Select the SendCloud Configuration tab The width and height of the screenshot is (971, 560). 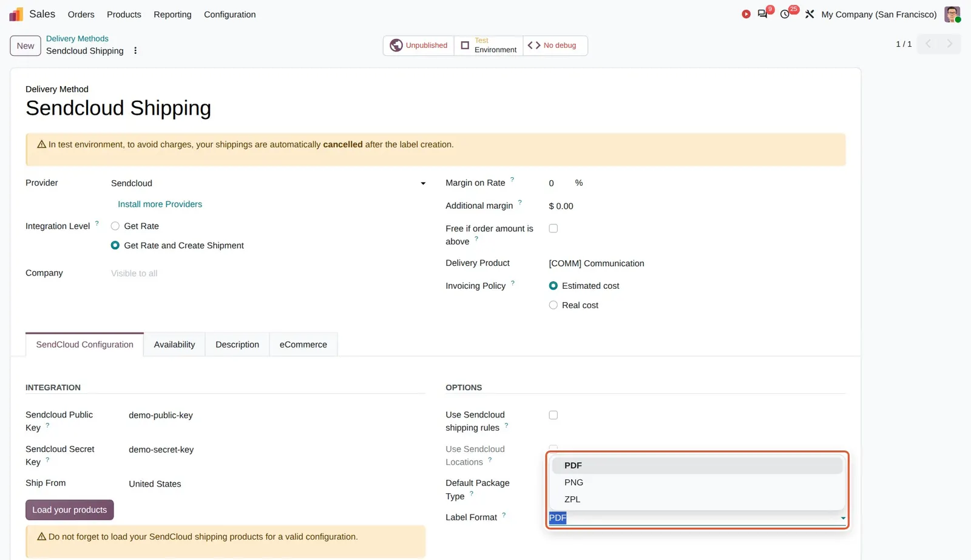point(84,345)
